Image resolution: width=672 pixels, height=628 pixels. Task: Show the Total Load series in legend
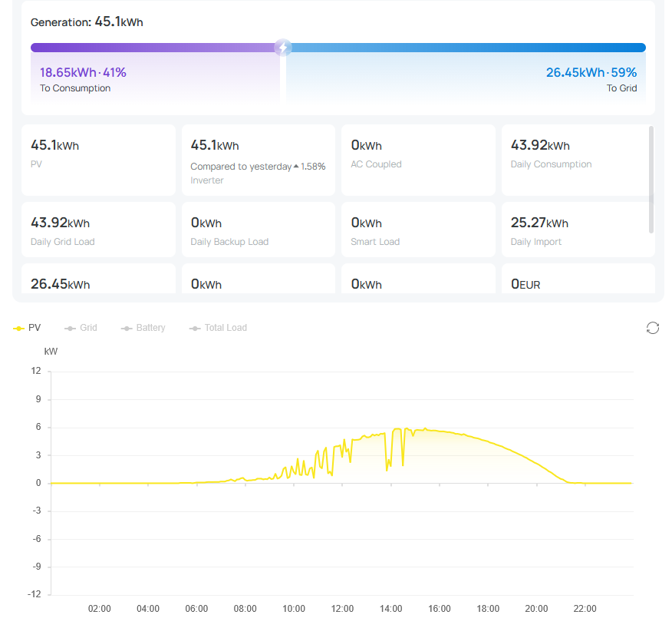(218, 328)
